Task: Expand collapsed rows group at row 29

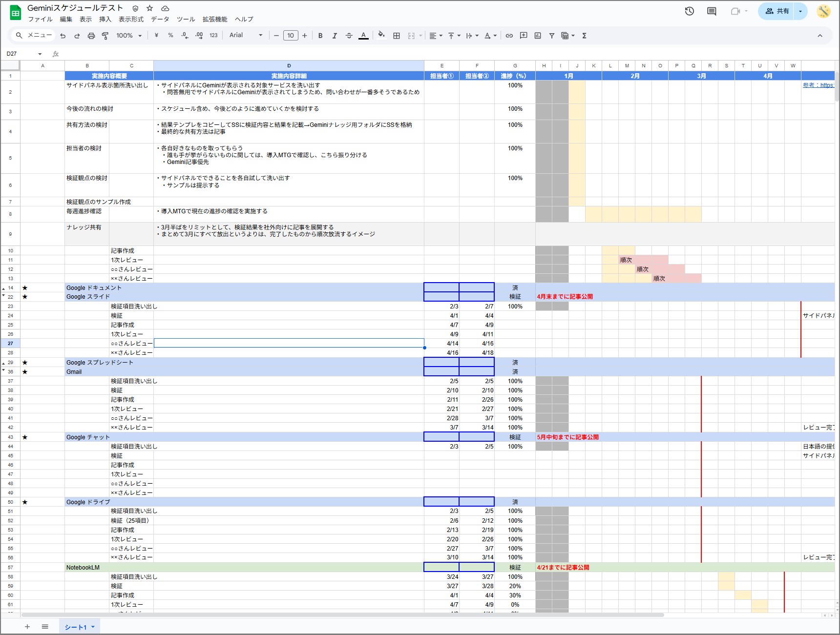Action: (x=3, y=363)
